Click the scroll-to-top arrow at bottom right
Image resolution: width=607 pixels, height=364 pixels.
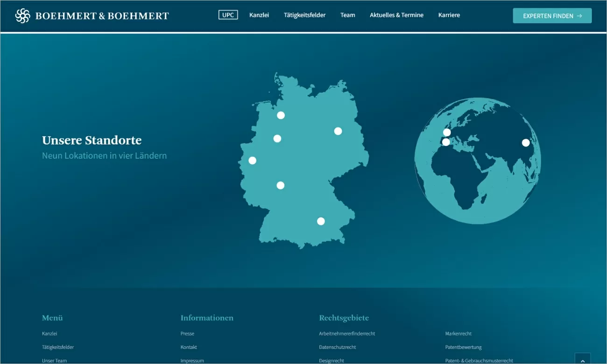582,359
